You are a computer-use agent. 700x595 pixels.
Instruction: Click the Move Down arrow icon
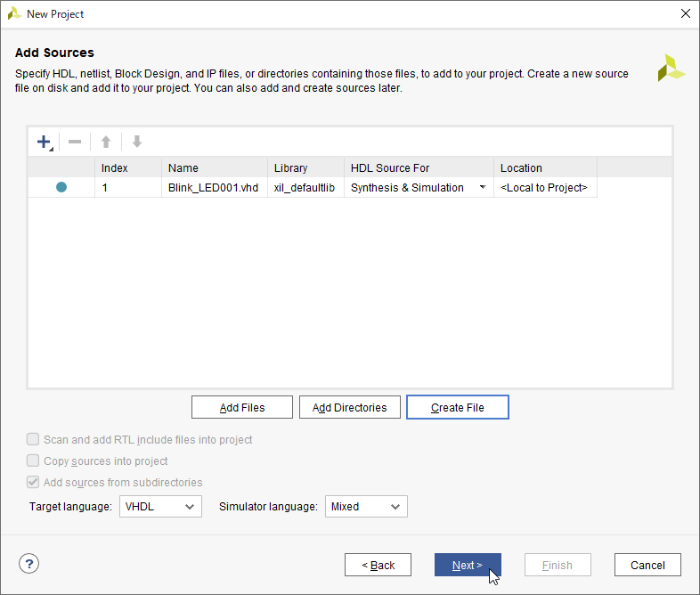click(137, 142)
